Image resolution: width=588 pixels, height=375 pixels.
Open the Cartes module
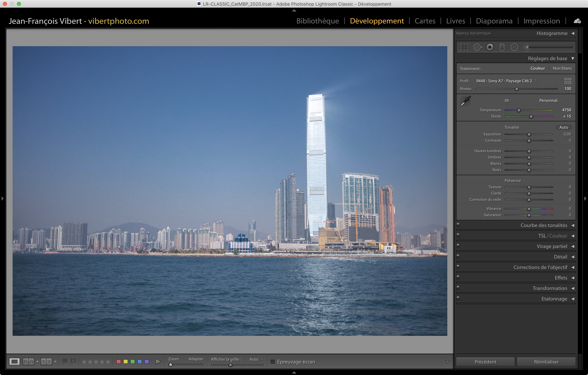425,21
